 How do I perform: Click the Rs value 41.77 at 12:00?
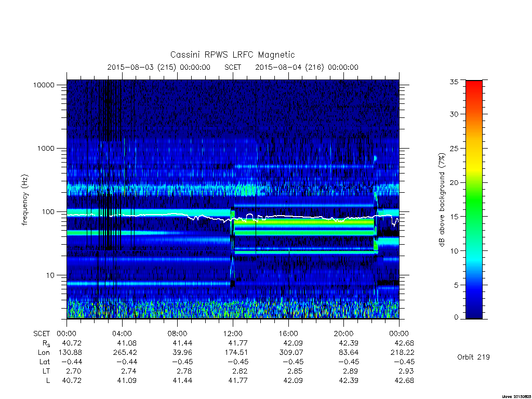pyautogui.click(x=238, y=343)
